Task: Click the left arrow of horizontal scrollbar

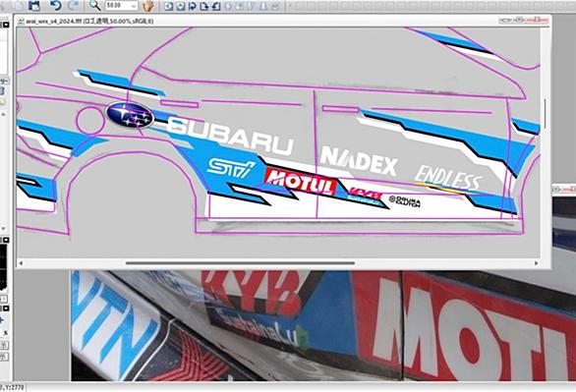Action: click(x=21, y=262)
